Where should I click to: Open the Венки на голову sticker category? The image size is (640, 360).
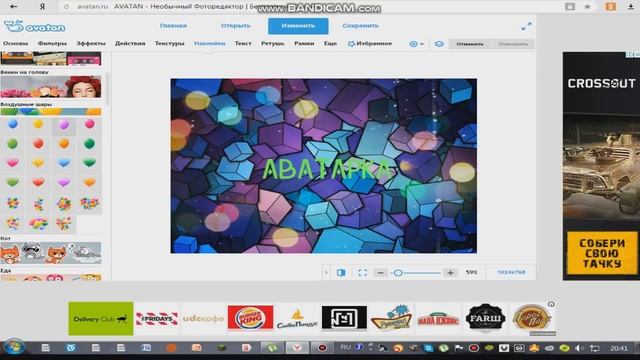pyautogui.click(x=51, y=87)
